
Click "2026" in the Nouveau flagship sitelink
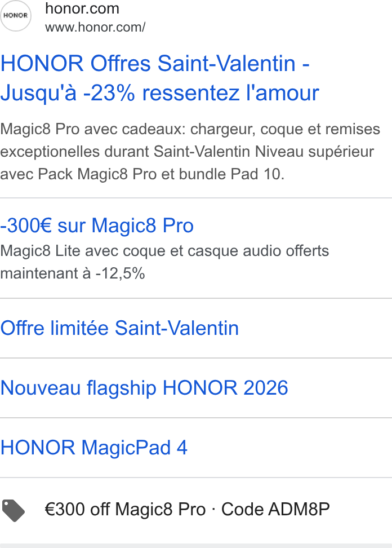pyautogui.click(x=265, y=388)
